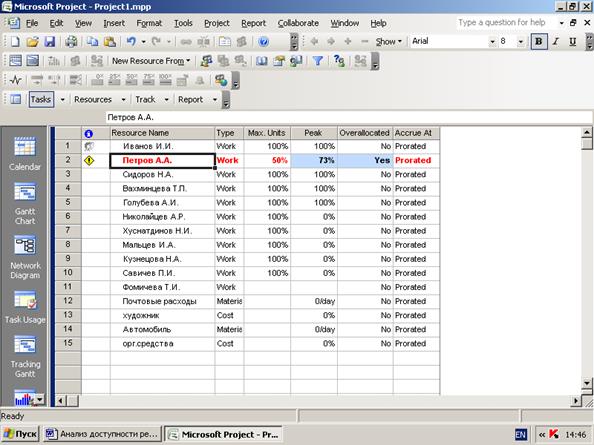Toggle Bold formatting button
This screenshot has width=594, height=445.
click(x=539, y=41)
